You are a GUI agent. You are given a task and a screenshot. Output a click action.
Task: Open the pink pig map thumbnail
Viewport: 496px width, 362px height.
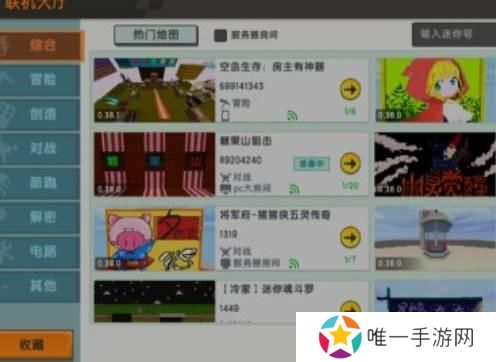click(x=154, y=239)
